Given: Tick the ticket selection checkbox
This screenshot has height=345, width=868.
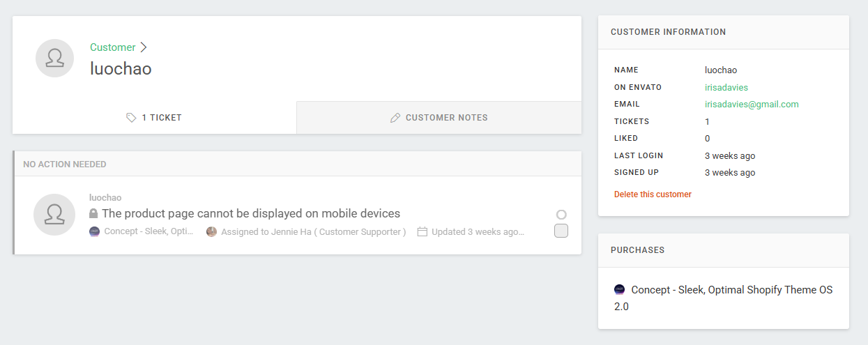Looking at the screenshot, I should (561, 231).
